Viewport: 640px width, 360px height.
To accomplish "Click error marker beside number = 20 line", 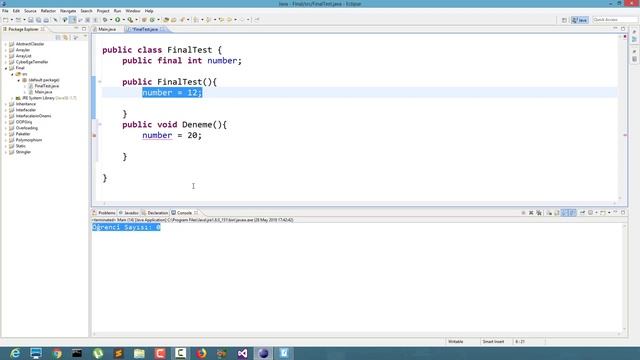I will (x=94, y=136).
